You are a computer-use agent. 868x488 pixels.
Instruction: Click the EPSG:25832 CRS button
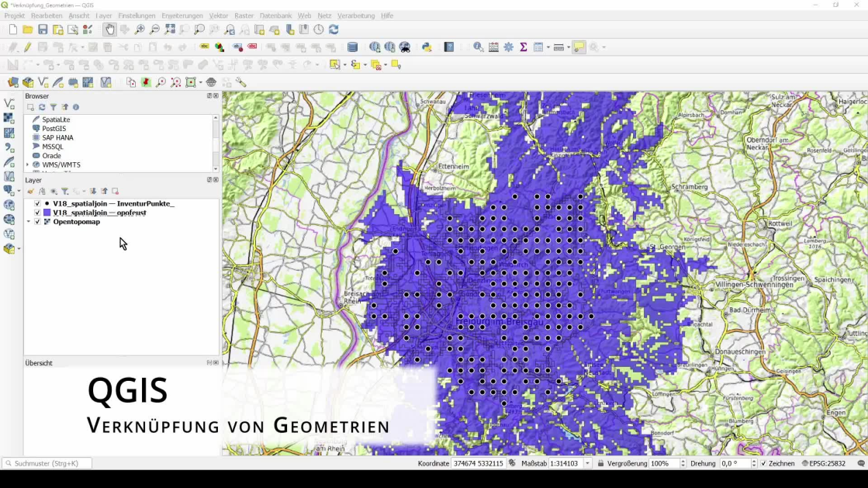point(824,463)
